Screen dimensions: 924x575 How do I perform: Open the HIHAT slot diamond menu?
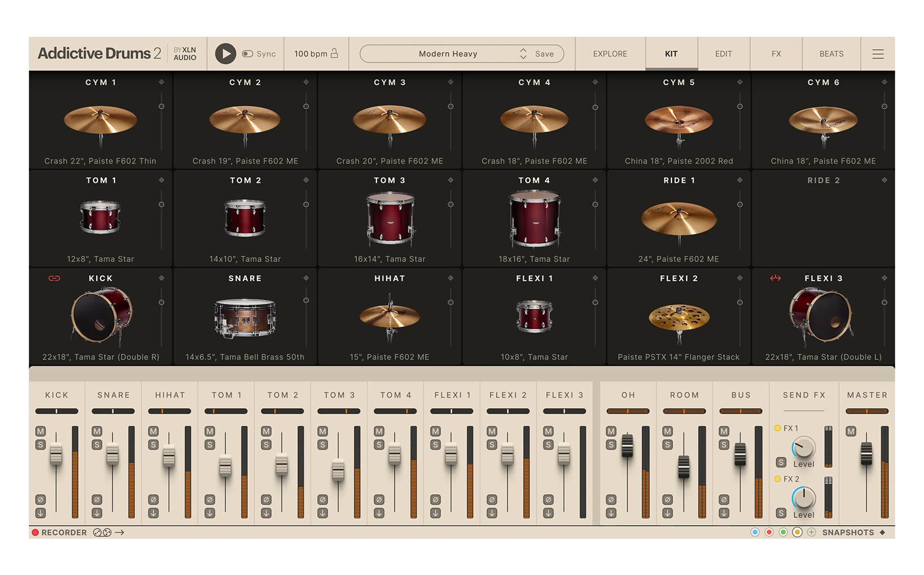click(451, 278)
